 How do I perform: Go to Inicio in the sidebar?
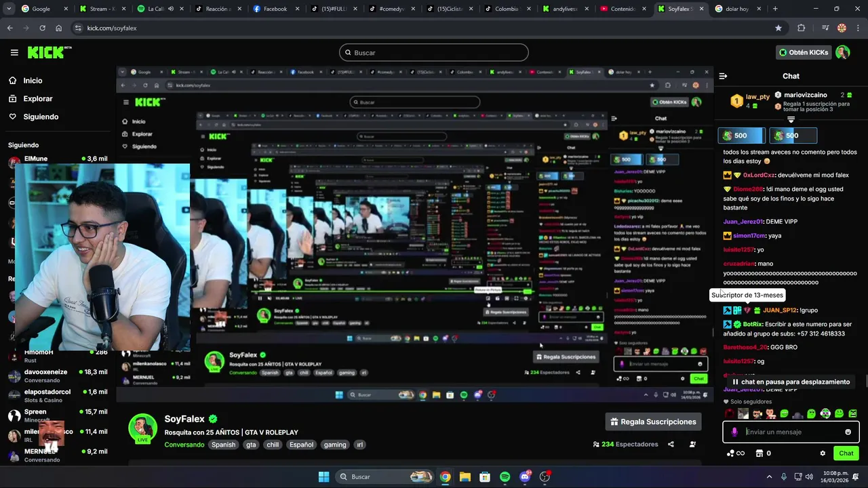point(33,81)
